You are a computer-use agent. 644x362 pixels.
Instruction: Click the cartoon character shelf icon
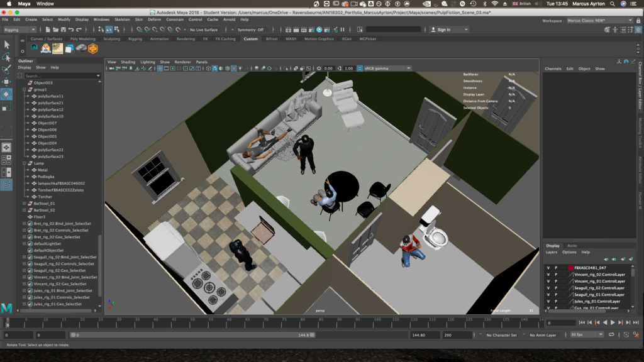coord(46,48)
